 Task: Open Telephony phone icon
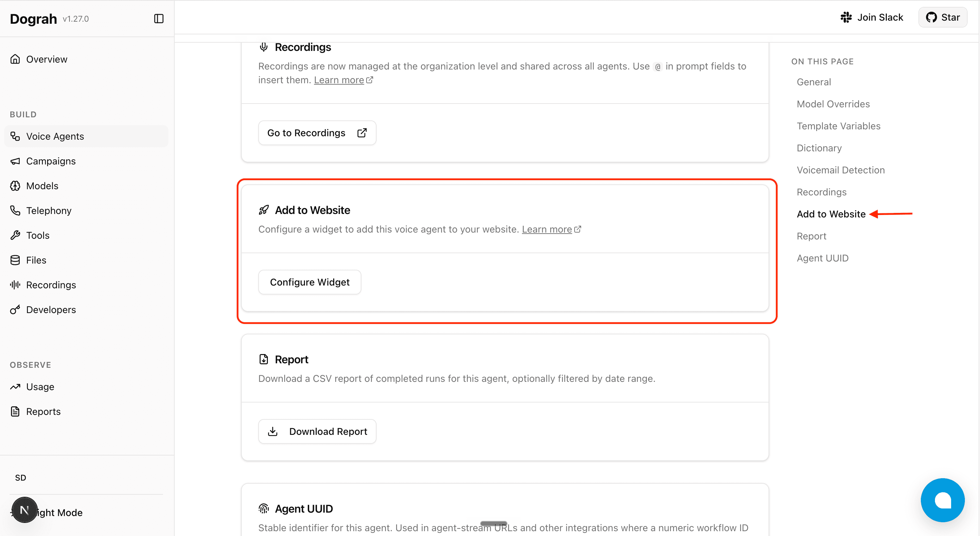pos(15,211)
